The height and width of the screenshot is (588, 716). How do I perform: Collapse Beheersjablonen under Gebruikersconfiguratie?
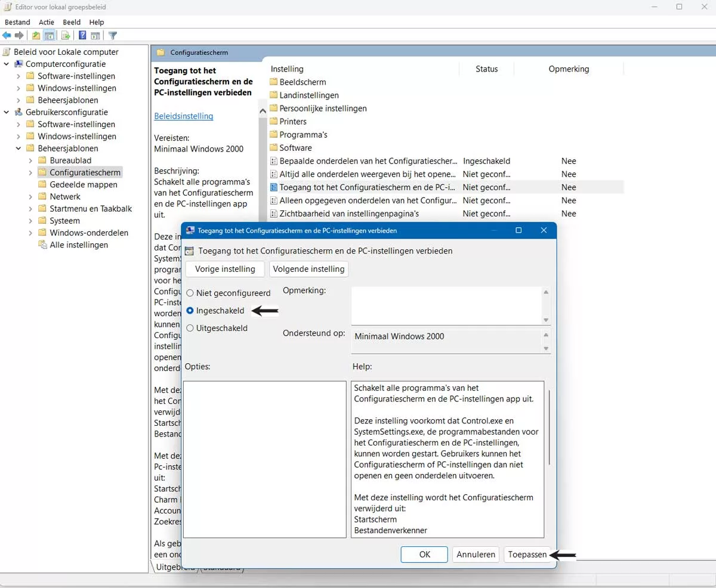(18, 148)
